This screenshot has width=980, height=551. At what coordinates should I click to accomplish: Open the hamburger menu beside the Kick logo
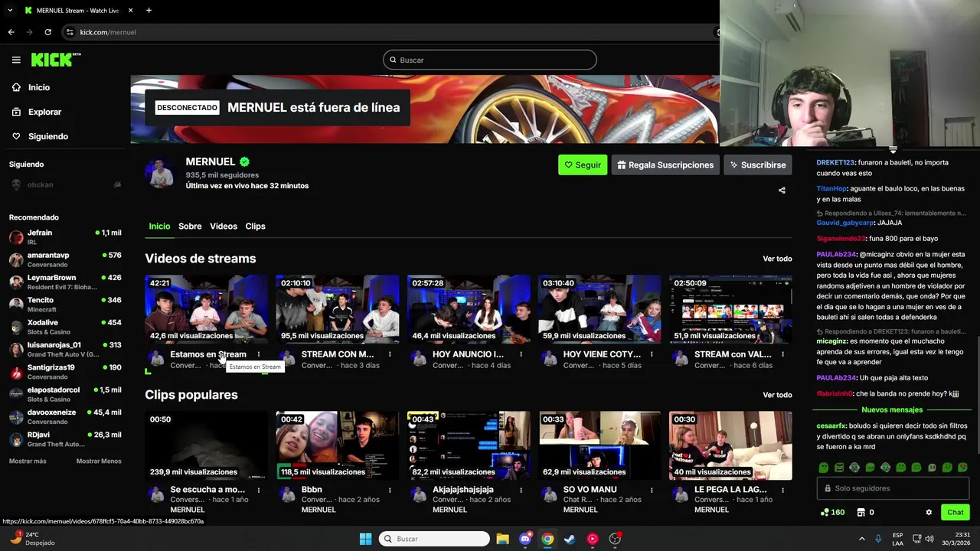(x=16, y=60)
